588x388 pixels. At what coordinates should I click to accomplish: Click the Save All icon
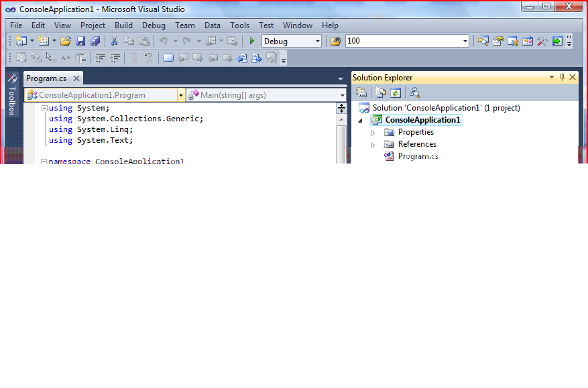tap(95, 41)
